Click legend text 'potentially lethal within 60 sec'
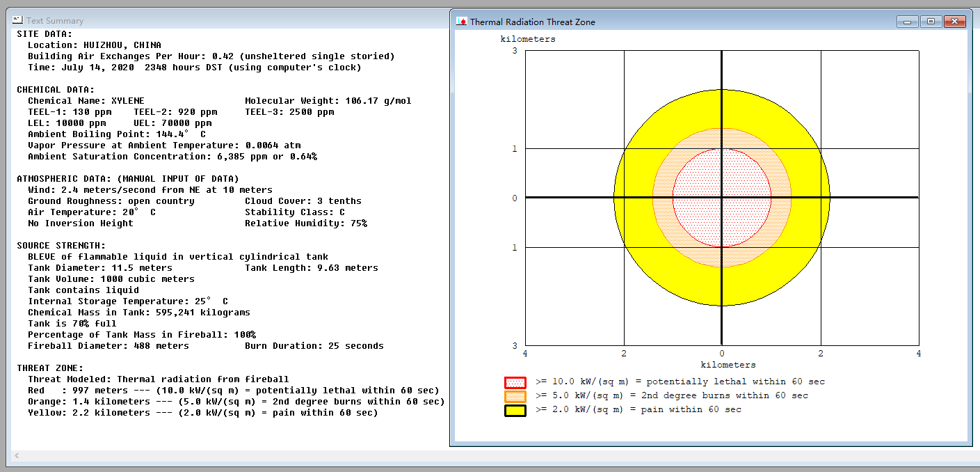980x472 pixels. (x=732, y=381)
